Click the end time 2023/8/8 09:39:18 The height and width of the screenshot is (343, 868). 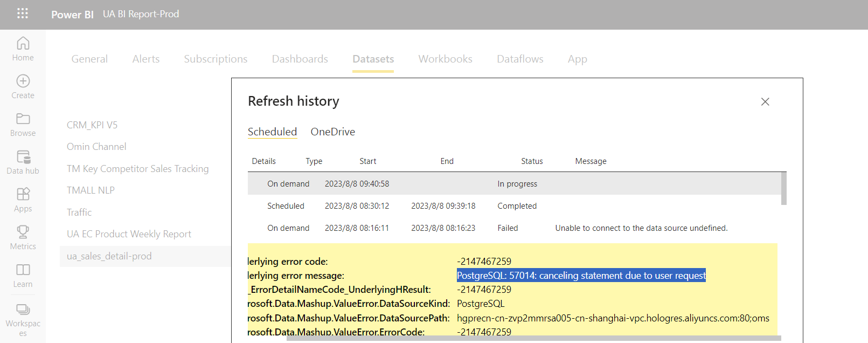point(443,206)
